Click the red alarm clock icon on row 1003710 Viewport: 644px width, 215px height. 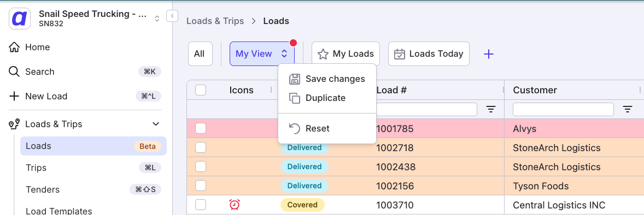[x=235, y=204]
